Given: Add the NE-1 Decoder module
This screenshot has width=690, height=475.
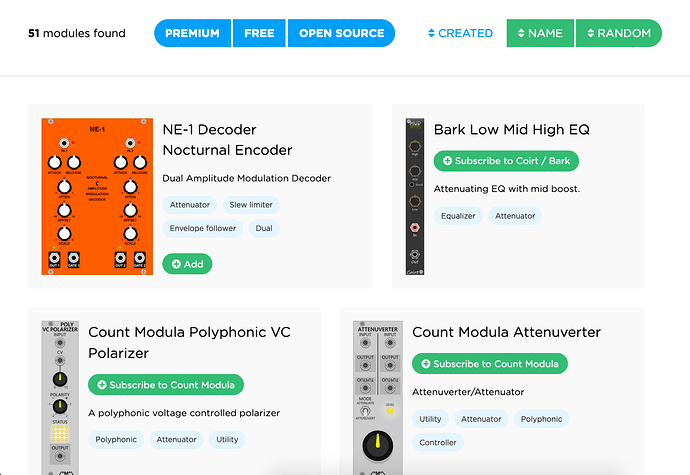Looking at the screenshot, I should [x=187, y=264].
